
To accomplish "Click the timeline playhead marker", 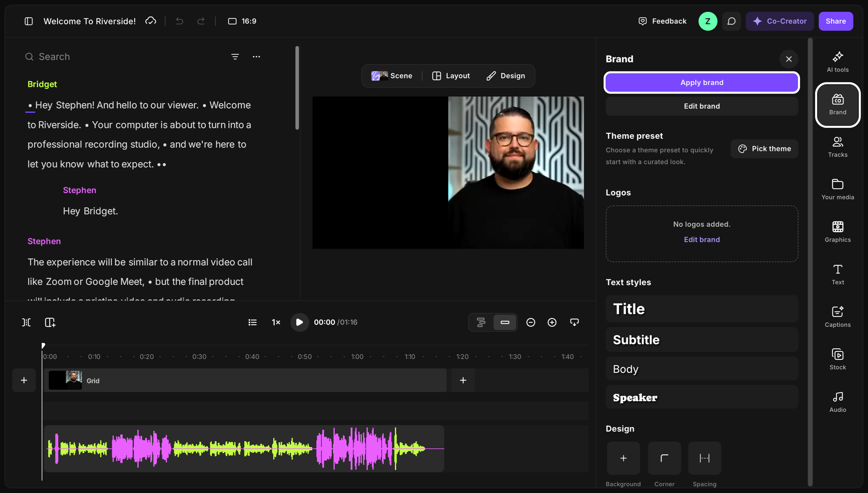I will [43, 345].
